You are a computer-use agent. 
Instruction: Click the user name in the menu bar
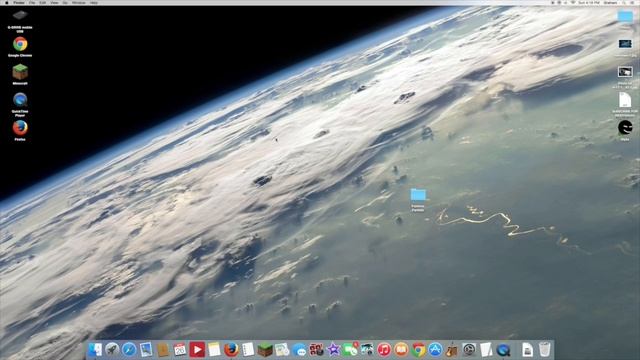(x=611, y=2)
